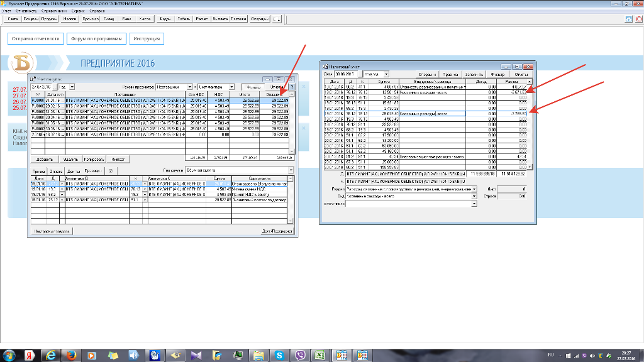The width and height of the screenshot is (644, 362).
Task: Click the Windows Start button
Action: click(x=9, y=355)
